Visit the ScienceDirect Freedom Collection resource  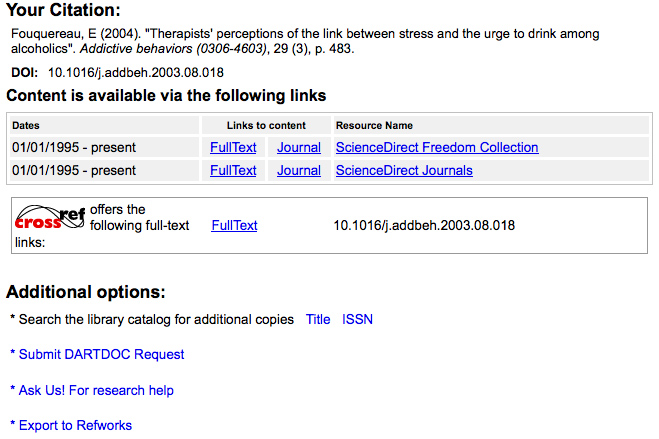437,147
